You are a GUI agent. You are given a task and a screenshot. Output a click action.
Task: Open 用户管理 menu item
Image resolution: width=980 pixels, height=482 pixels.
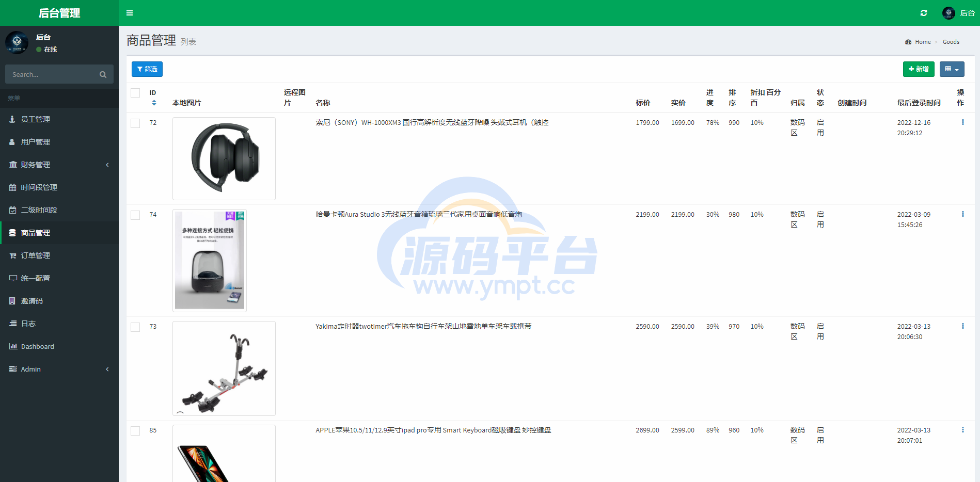coord(59,142)
